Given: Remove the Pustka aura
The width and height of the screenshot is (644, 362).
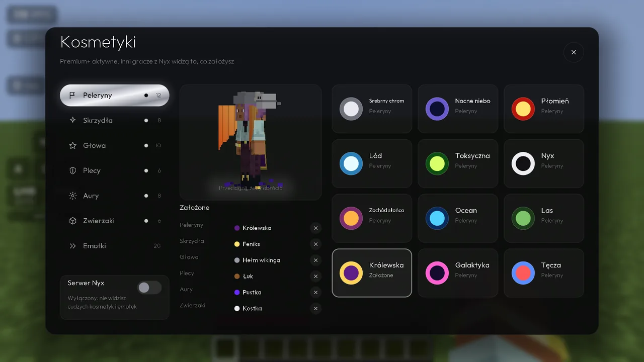Looking at the screenshot, I should pyautogui.click(x=315, y=292).
